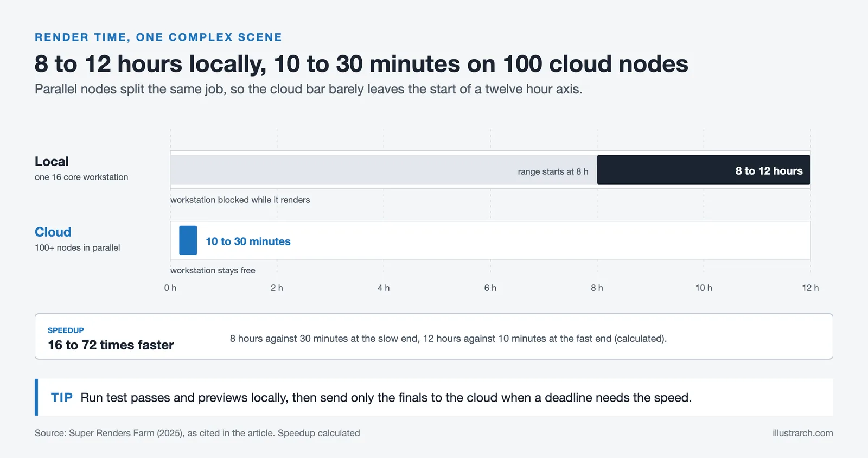868x458 pixels.
Task: Select the 'Local' row label
Action: [x=52, y=161]
